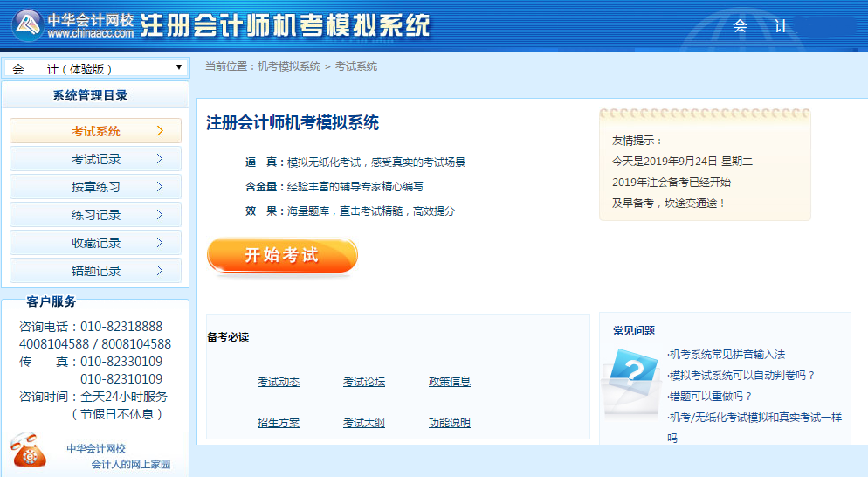Viewport: 868px width, 477px height.
Task: Click the fax number 010-82310109
Action: [121, 379]
